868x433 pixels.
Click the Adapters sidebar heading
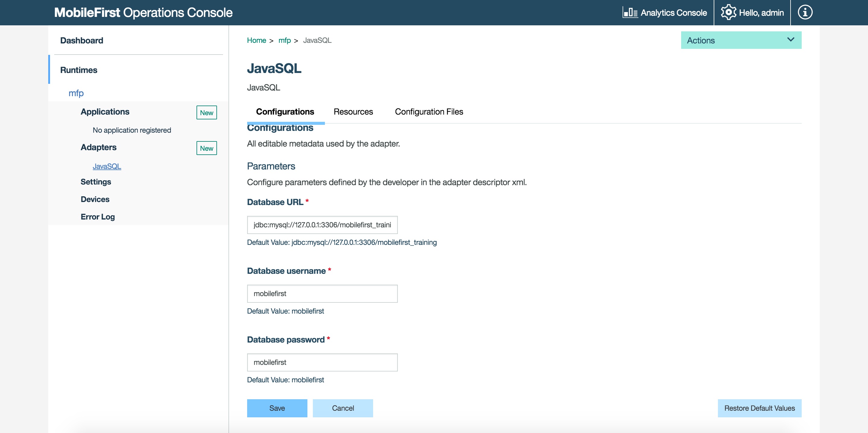98,147
